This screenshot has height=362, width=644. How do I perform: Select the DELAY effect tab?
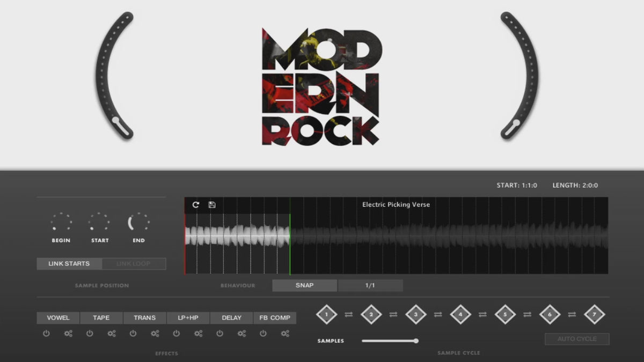[x=231, y=318]
